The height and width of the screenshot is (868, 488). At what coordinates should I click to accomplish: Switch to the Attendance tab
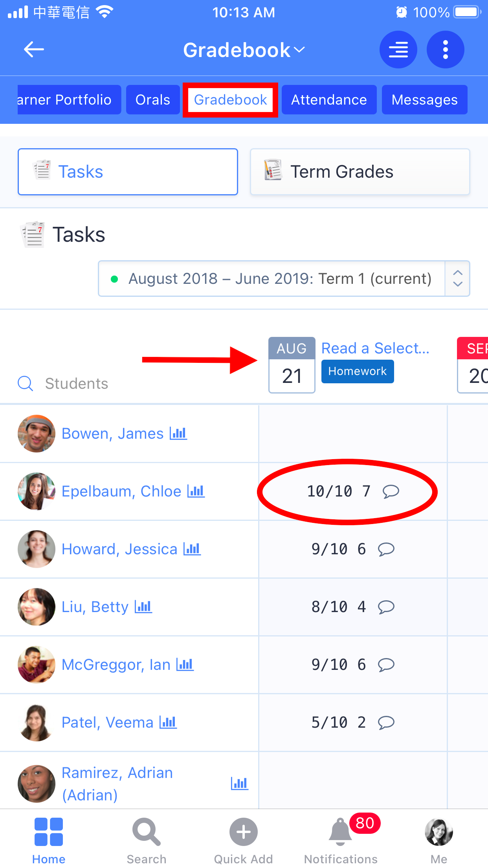point(329,100)
